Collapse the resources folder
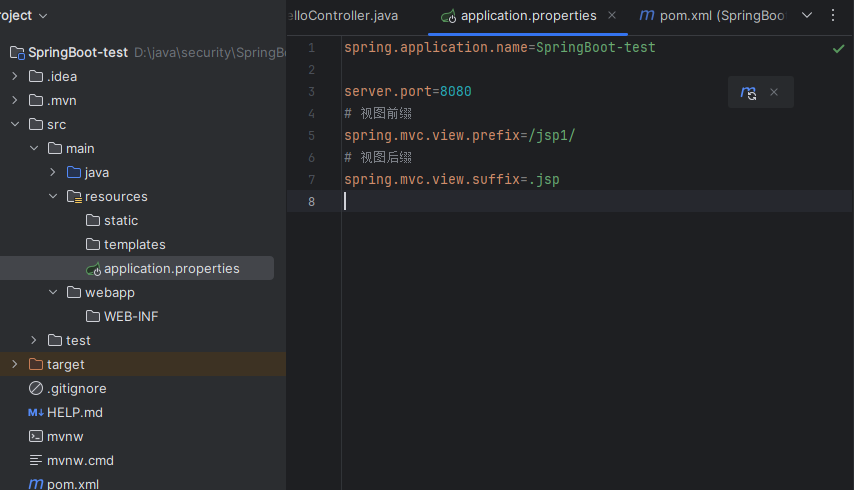854x490 pixels. click(53, 197)
